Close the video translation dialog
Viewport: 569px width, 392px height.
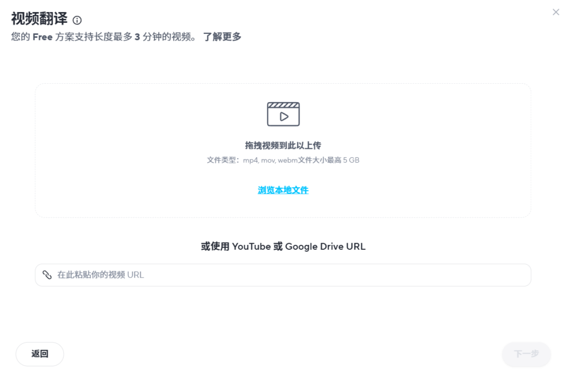click(x=556, y=12)
